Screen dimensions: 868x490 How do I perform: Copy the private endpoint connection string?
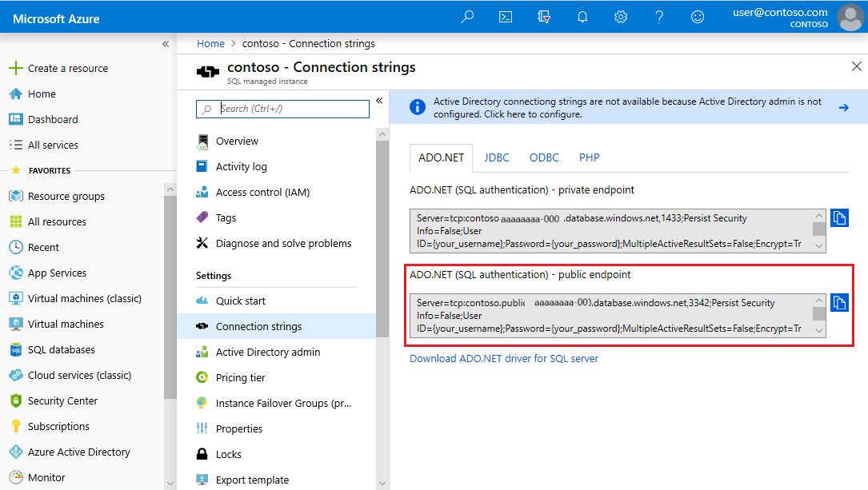[x=839, y=218]
